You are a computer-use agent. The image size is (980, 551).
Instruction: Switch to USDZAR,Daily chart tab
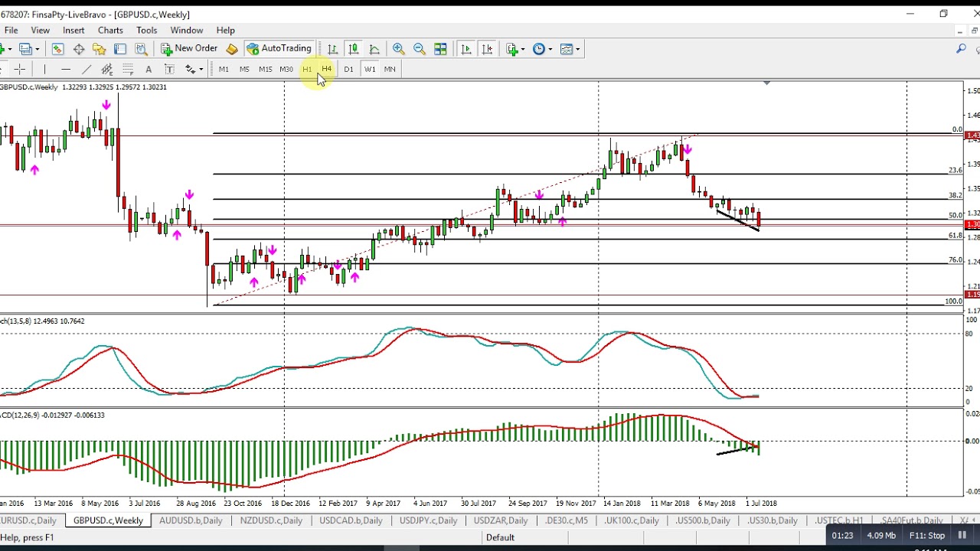point(501,520)
